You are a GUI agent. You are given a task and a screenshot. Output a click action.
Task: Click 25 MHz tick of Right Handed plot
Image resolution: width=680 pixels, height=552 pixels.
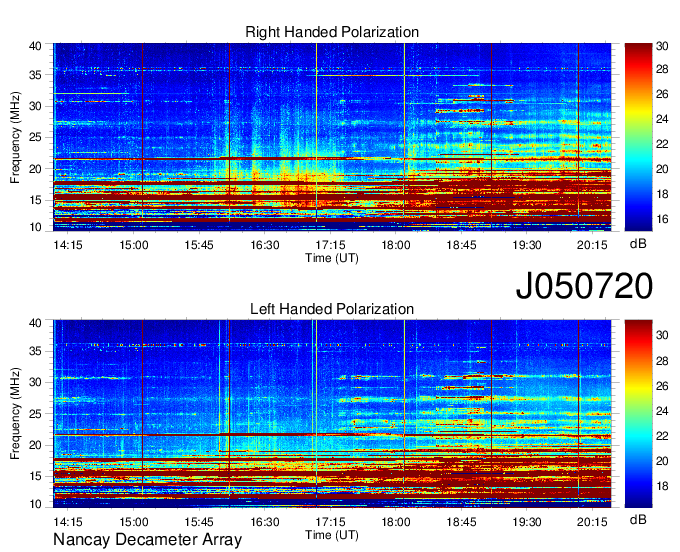point(35,137)
